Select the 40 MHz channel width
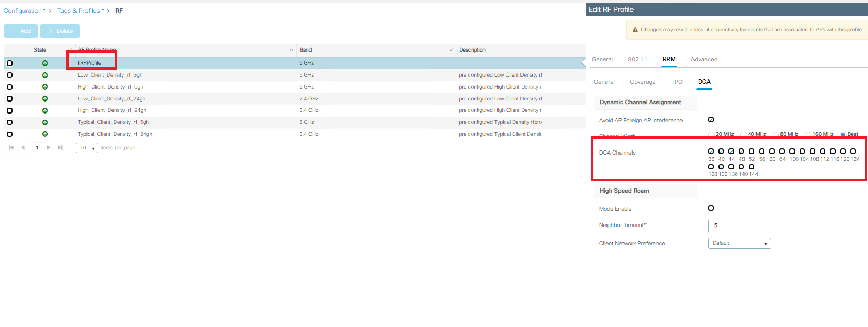 tap(743, 134)
